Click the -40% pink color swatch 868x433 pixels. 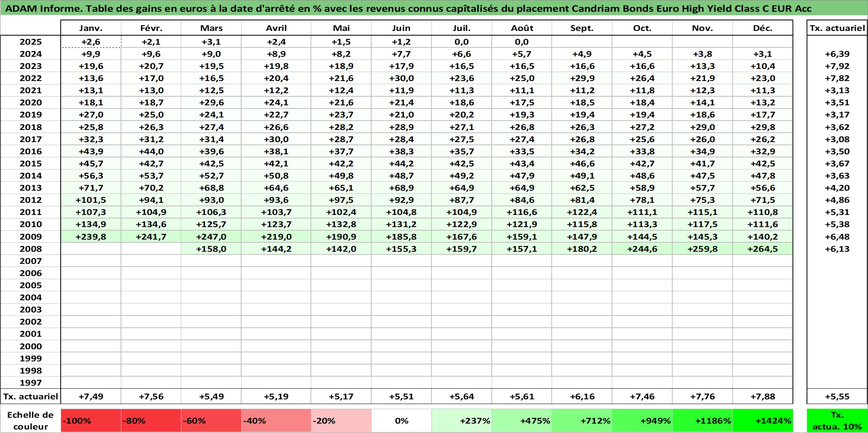(276, 421)
